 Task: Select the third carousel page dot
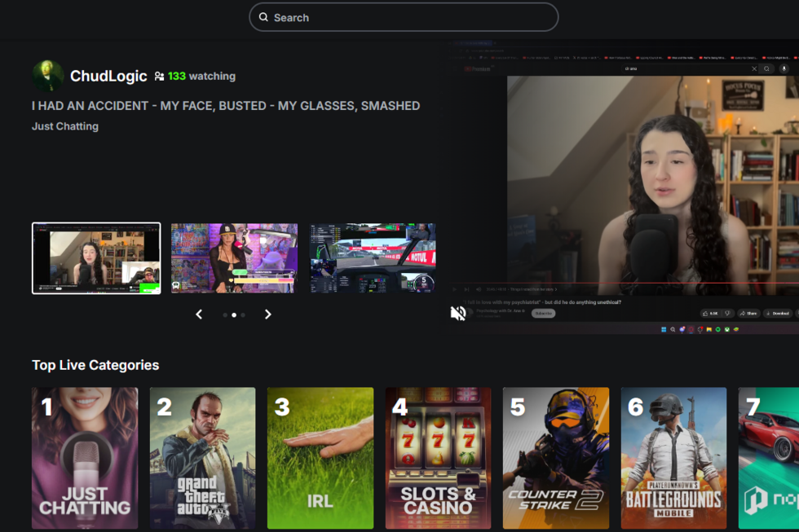(x=242, y=314)
